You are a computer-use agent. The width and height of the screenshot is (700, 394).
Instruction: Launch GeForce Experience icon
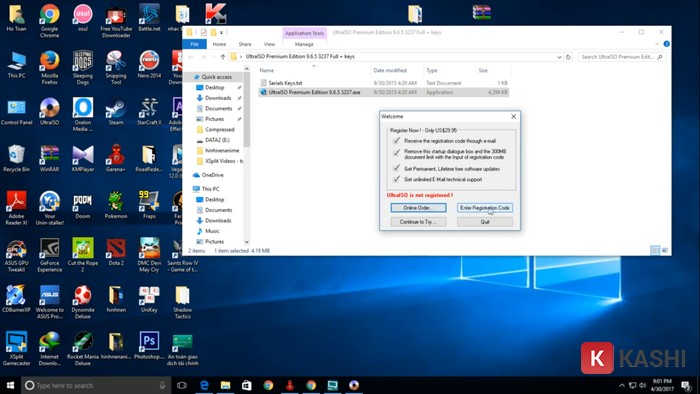tap(50, 255)
